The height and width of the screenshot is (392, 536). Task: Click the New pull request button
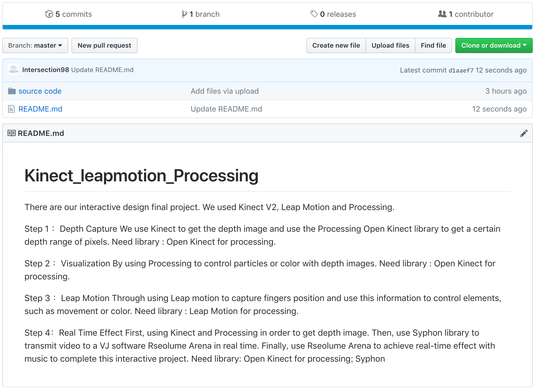point(104,45)
